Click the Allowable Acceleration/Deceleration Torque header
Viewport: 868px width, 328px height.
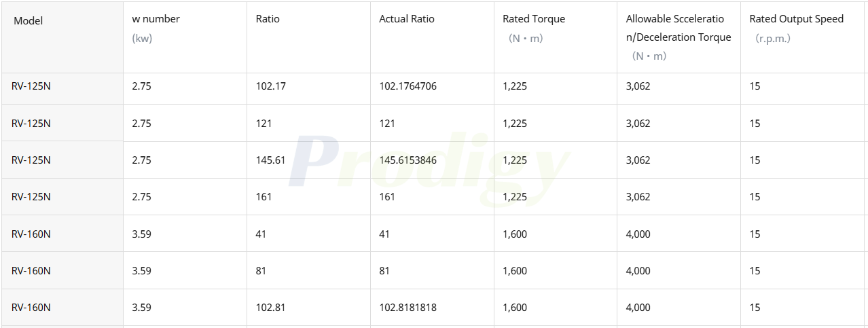click(679, 37)
